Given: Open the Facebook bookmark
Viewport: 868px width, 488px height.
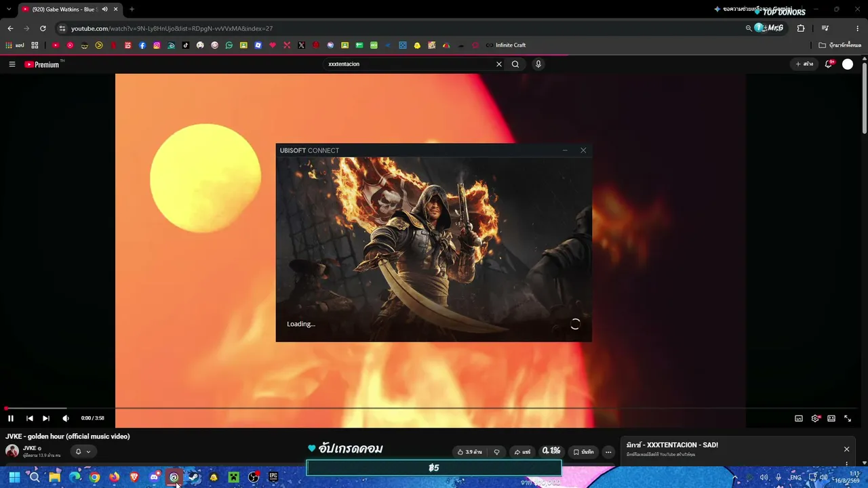Looking at the screenshot, I should point(142,45).
